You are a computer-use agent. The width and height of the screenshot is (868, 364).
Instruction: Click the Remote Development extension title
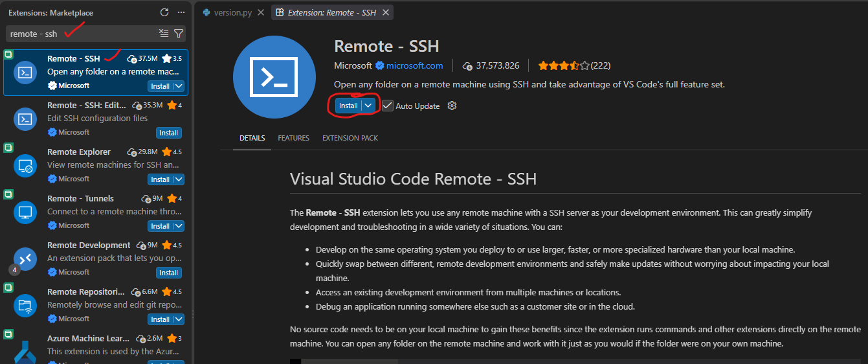pos(89,245)
